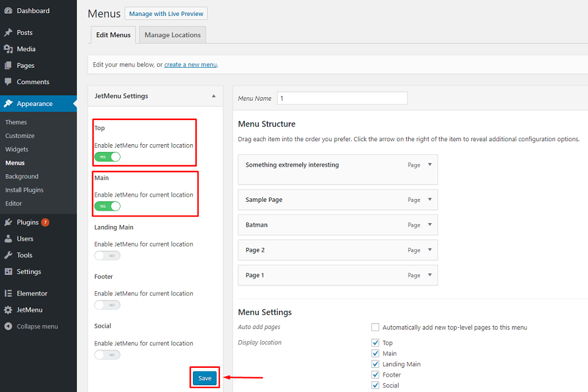The width and height of the screenshot is (588, 392).
Task: Open Media via its sidebar icon
Action: click(8, 49)
